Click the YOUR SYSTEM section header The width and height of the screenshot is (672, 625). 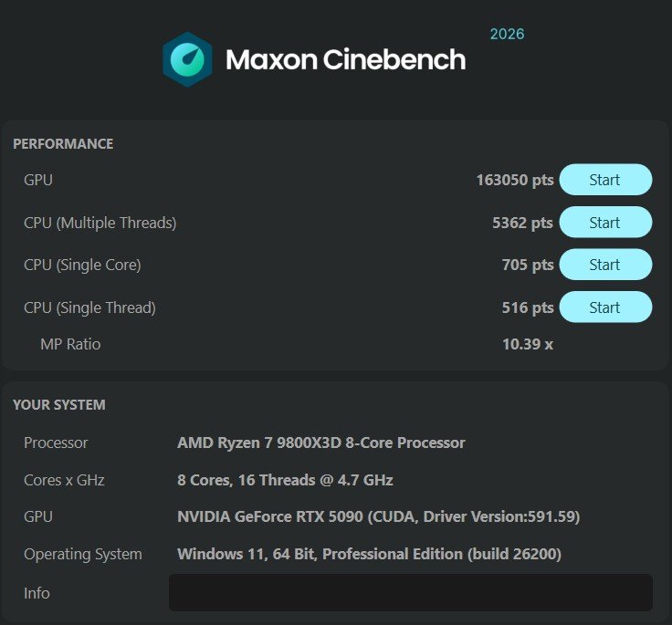(59, 405)
